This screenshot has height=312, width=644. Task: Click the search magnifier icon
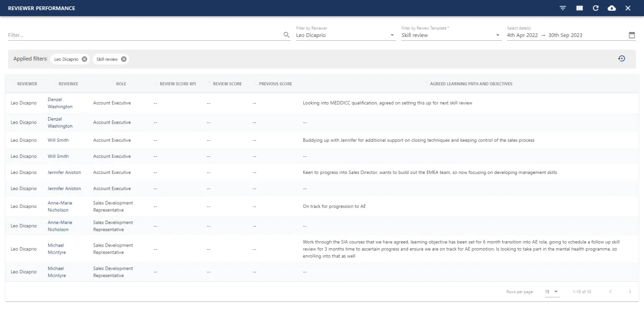click(287, 35)
